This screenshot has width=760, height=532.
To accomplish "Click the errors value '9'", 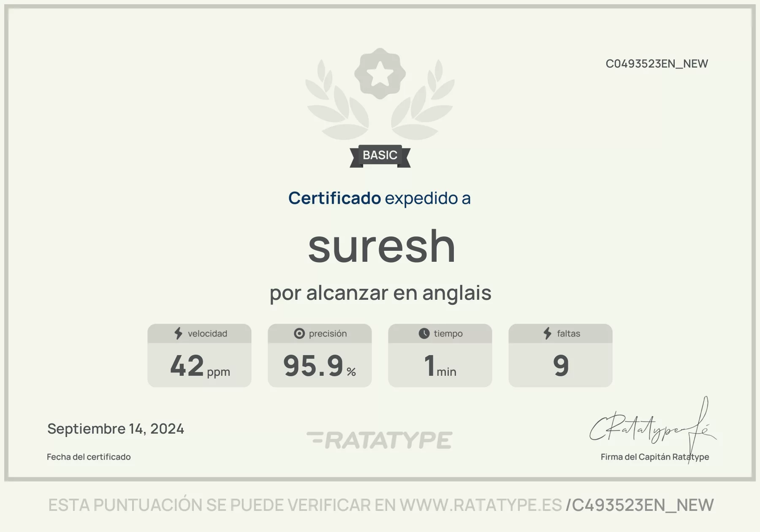I will coord(561,366).
